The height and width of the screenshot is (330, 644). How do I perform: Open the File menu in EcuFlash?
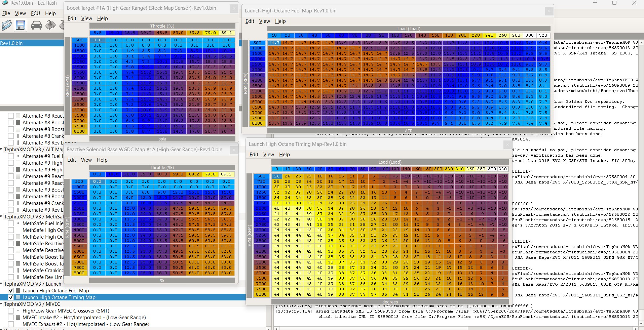click(6, 13)
